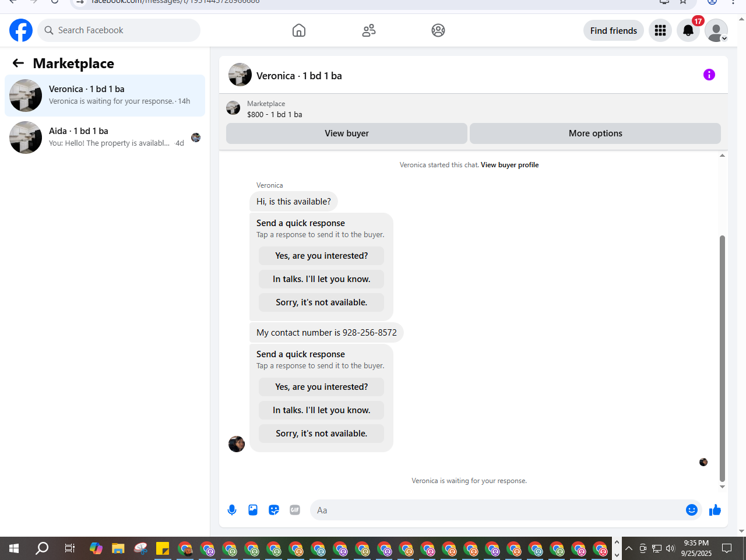The image size is (746, 560).
Task: Record a voice clip with microphone icon
Action: pyautogui.click(x=232, y=510)
